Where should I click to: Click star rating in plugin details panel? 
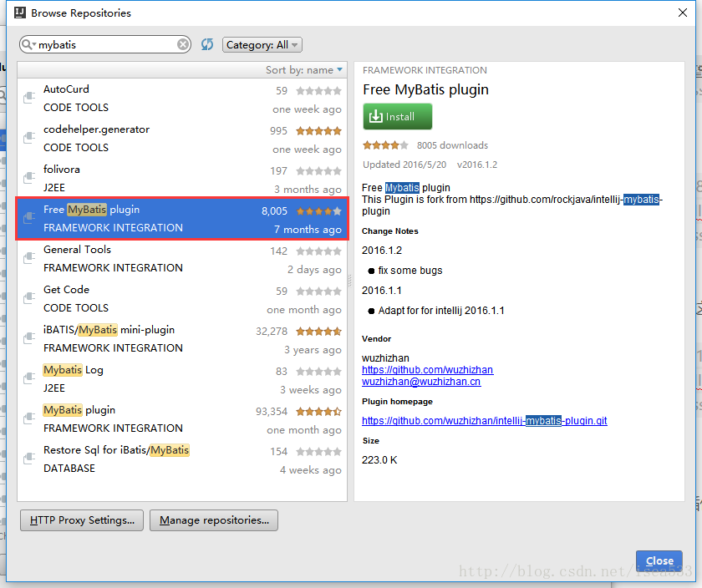(x=385, y=145)
